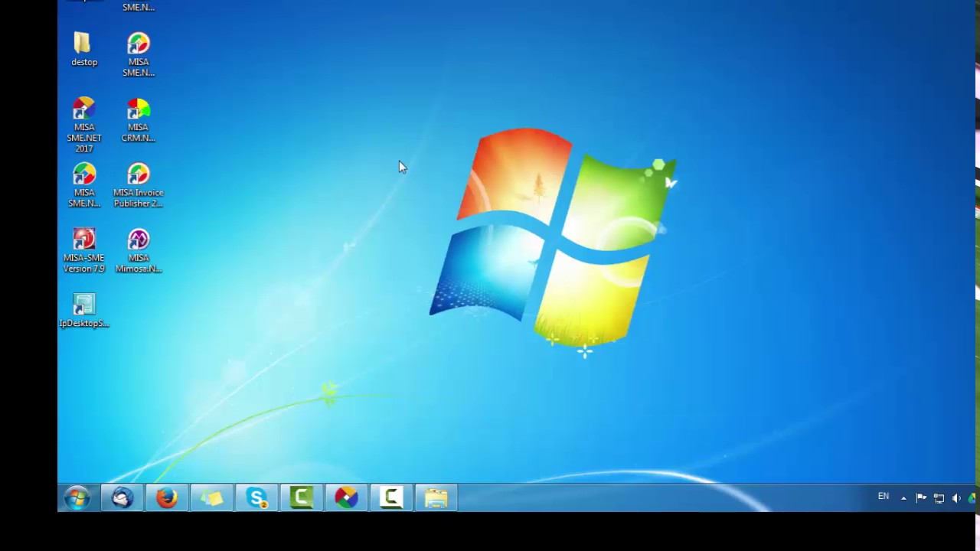Select the MISA Mimosa.N... desktop shortcut
The image size is (980, 551).
139,250
